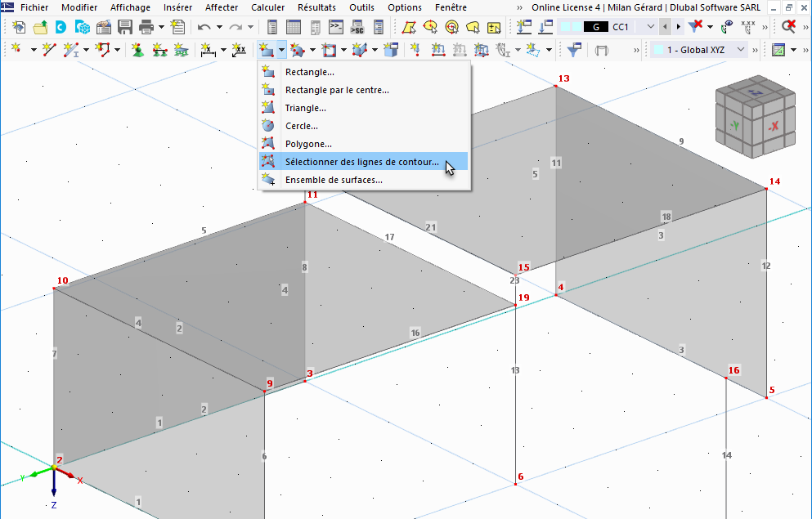812x519 pixels.
Task: Click the -X face of the view cube
Action: click(774, 126)
